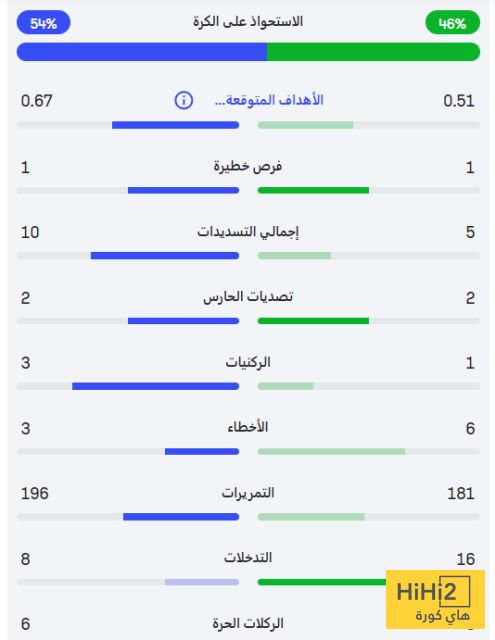Click the blue bar under إجمالي التسديدات

[x=165, y=256]
